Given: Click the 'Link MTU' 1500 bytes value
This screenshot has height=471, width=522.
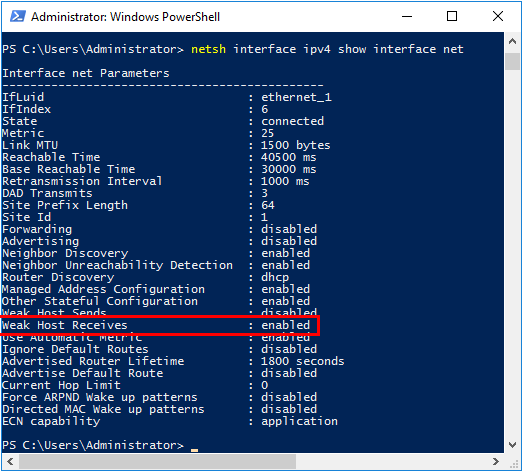Looking at the screenshot, I should [x=295, y=145].
